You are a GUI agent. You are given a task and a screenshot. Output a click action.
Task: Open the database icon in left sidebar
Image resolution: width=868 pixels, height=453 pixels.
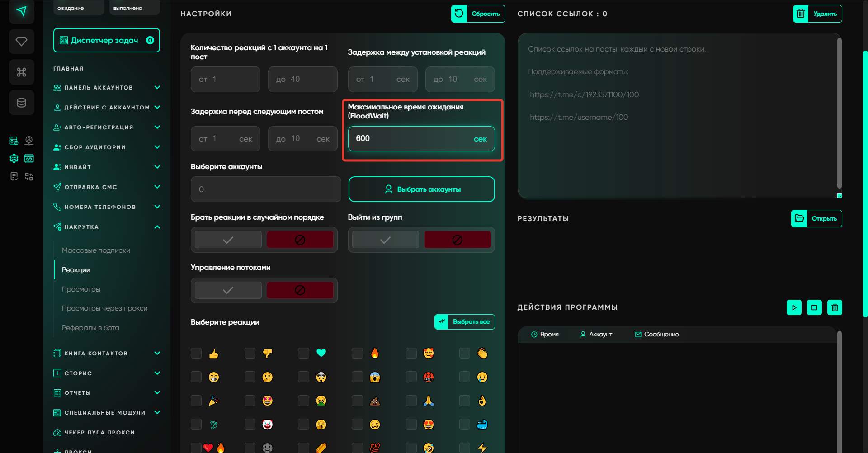(21, 103)
